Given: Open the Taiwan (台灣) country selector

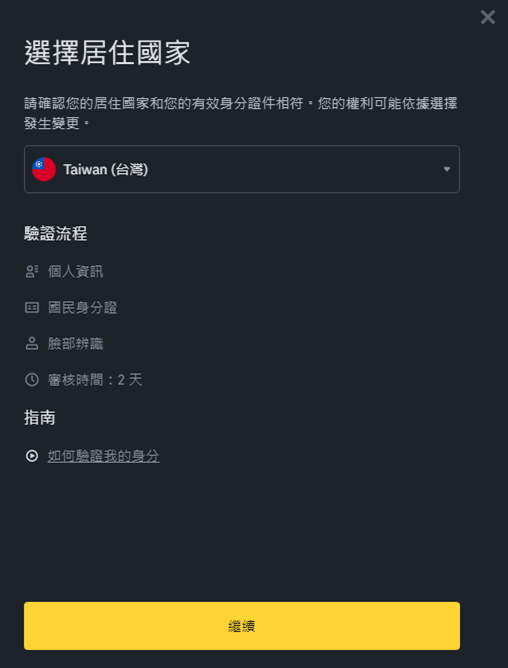Looking at the screenshot, I should point(242,169).
